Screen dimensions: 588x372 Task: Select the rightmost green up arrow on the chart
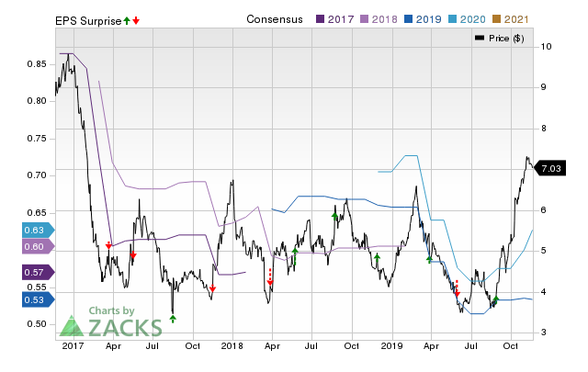[495, 299]
